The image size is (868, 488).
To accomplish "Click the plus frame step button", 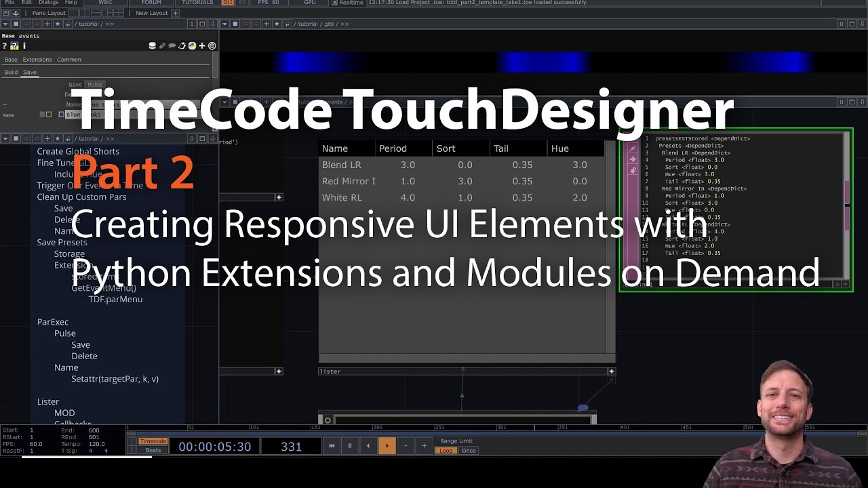I will pos(424,446).
